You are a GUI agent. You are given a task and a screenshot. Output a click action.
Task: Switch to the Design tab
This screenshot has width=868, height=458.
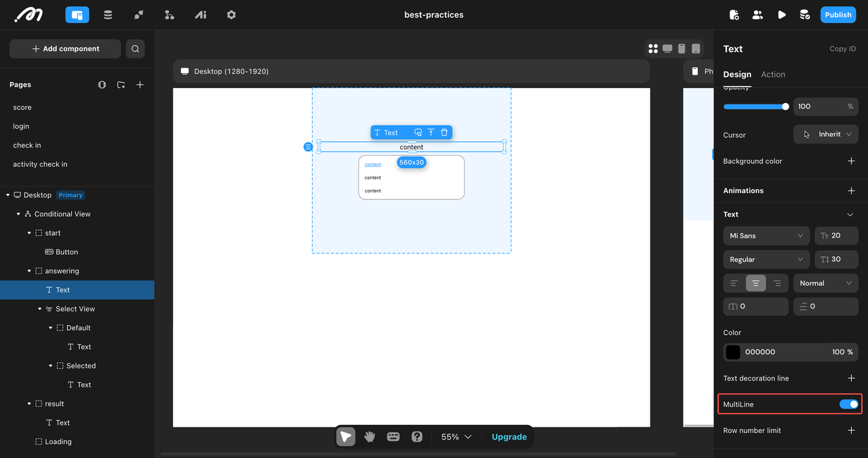(737, 75)
